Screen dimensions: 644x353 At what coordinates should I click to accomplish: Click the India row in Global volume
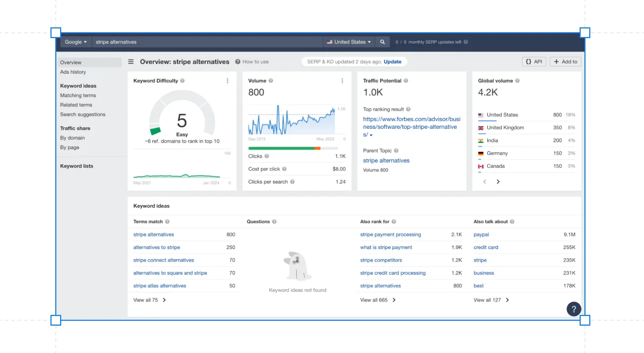coord(526,141)
